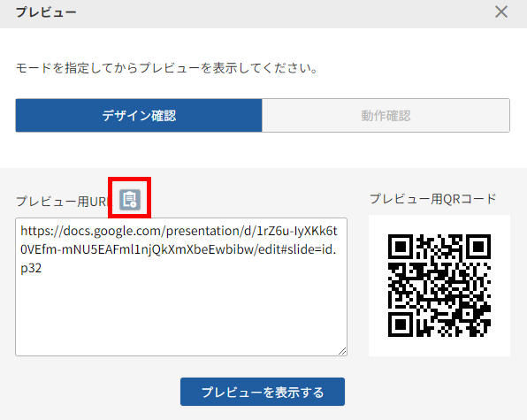Viewport: 527px width, 420px height.
Task: Copy the preview URL with clipboard icon
Action: click(130, 200)
